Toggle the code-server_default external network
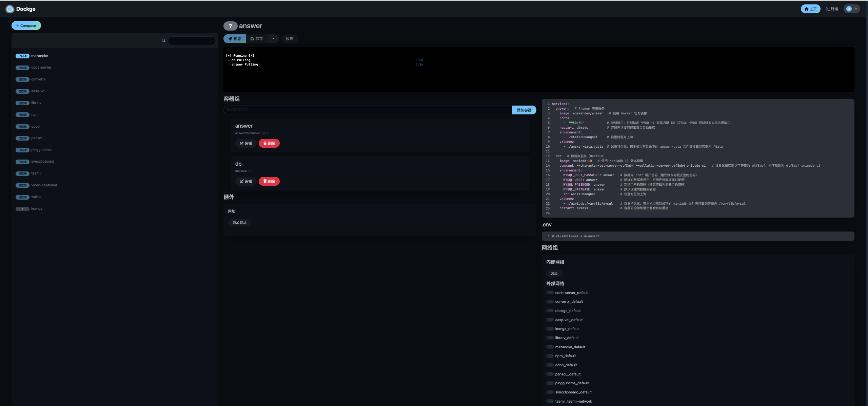Viewport: 868px width, 406px height. pos(550,293)
